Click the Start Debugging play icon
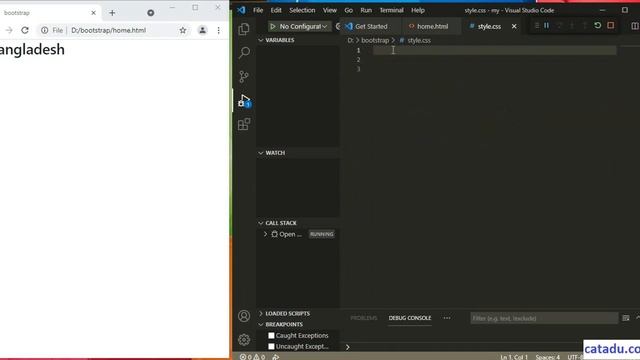The image size is (640, 360). pyautogui.click(x=273, y=26)
